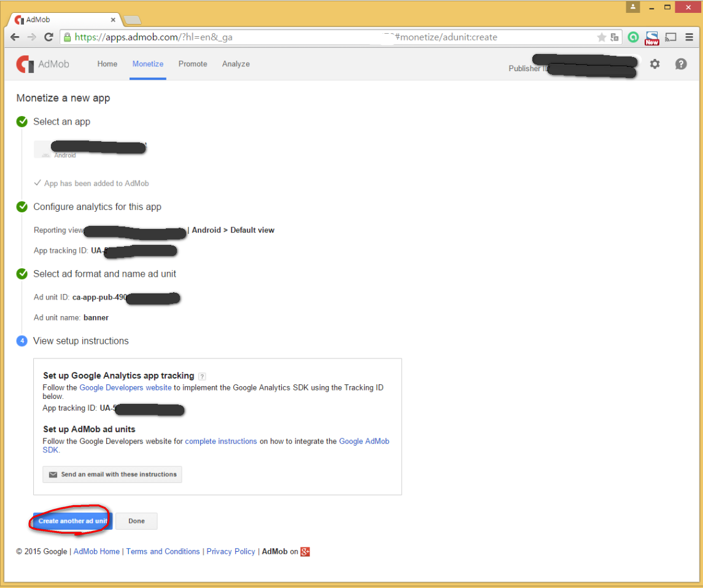Open AdMob settings gear
Screen dimensions: 703x588
654,64
